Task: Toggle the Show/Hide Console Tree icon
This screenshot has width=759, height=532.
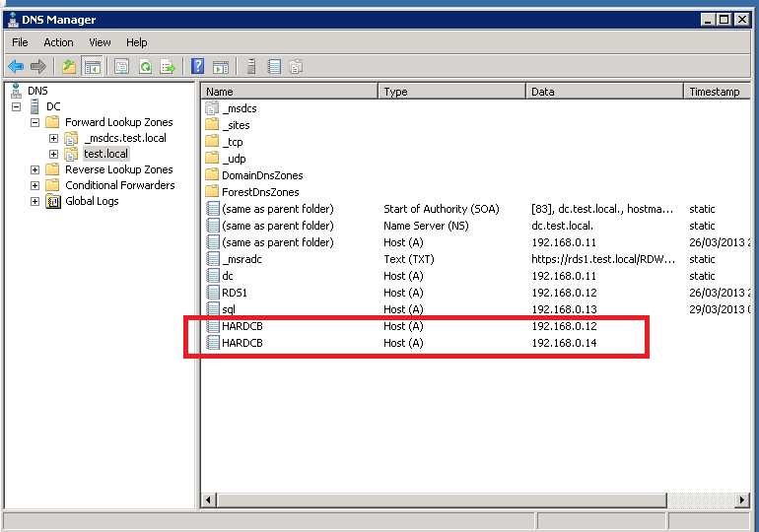Action: [x=92, y=66]
